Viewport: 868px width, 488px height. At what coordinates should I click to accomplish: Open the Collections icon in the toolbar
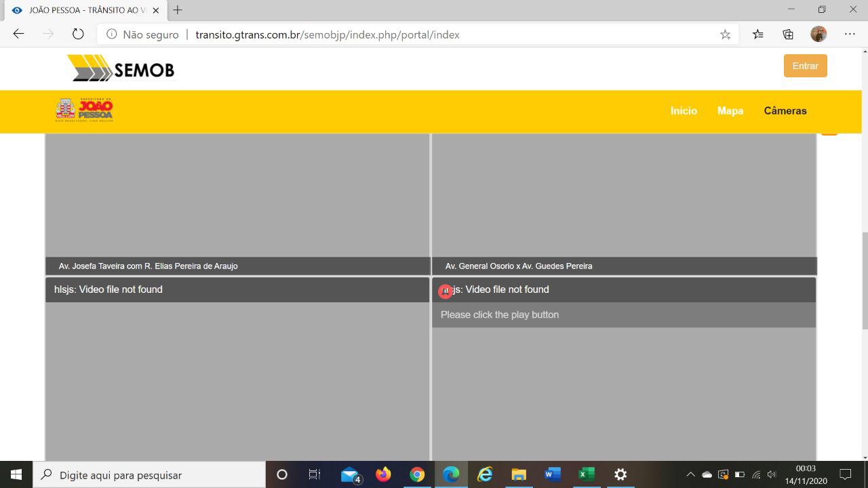pyautogui.click(x=788, y=35)
